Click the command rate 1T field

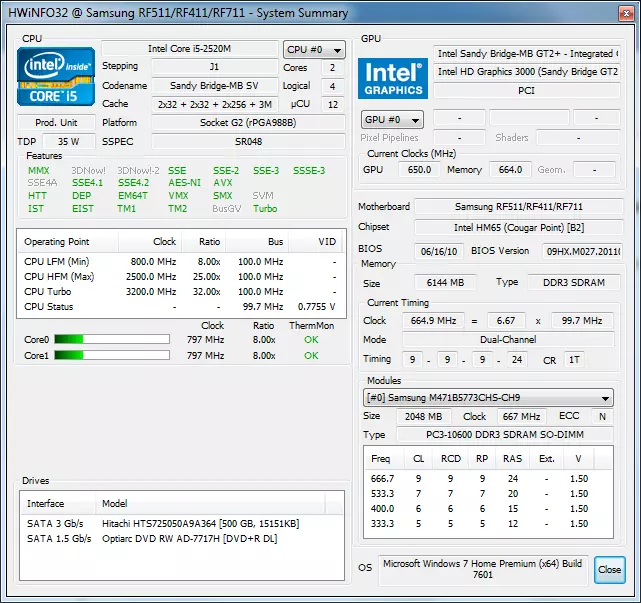tap(574, 360)
